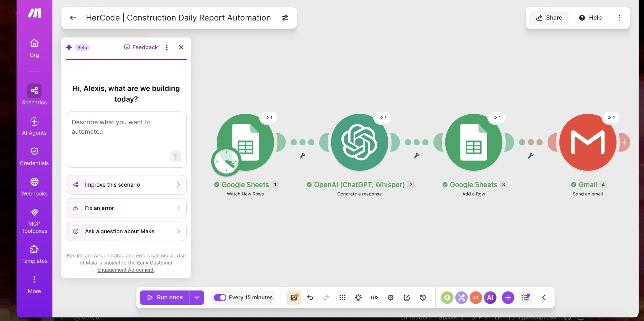Expand the More sidebar menu
This screenshot has width=644, height=321.
pos(34,285)
